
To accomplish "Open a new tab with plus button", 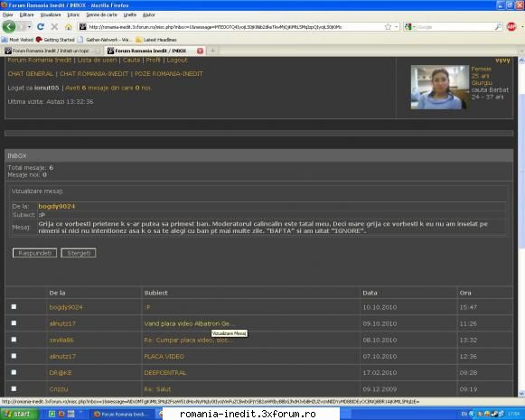I will click(x=212, y=51).
